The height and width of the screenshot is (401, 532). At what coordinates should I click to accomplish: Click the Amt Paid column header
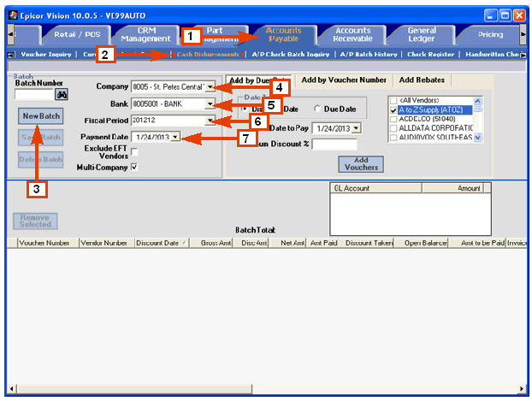323,243
